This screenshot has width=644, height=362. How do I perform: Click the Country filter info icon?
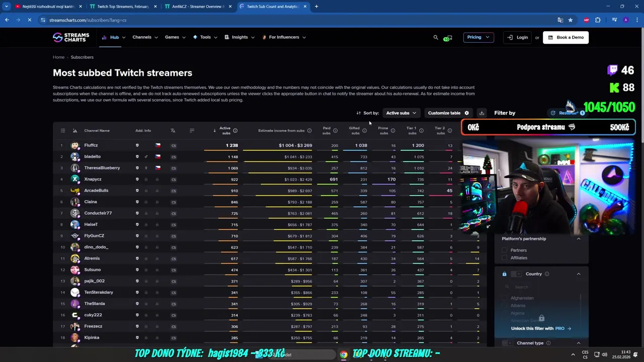[547, 274]
